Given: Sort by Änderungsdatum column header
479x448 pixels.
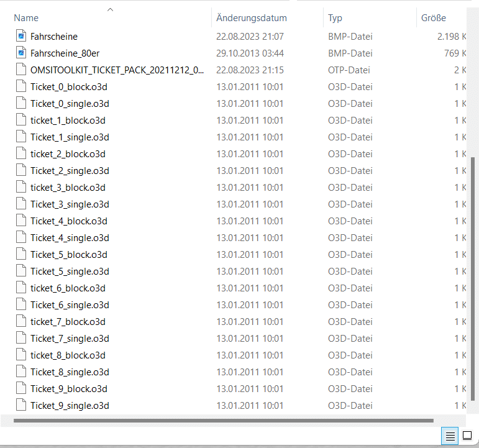Looking at the screenshot, I should (x=252, y=18).
